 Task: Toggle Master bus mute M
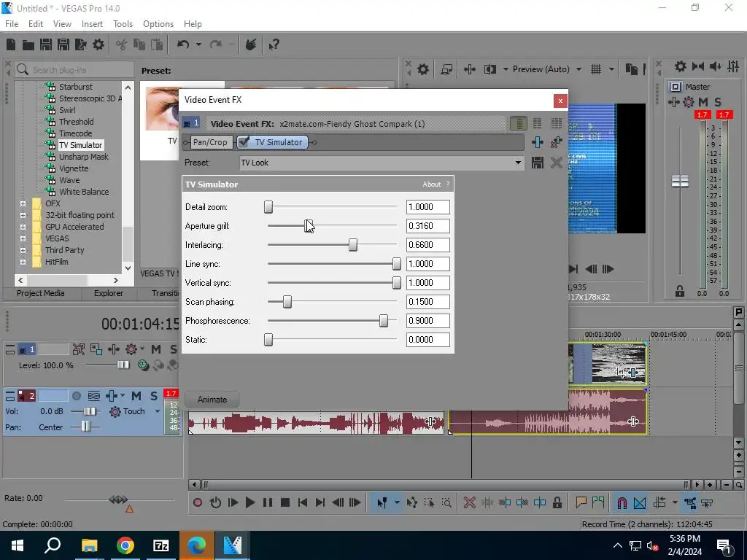703,102
